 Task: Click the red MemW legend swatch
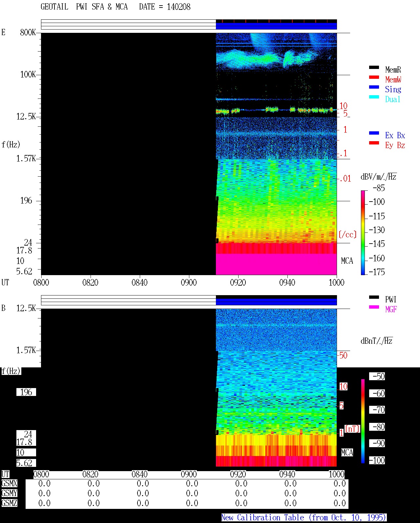tap(374, 77)
